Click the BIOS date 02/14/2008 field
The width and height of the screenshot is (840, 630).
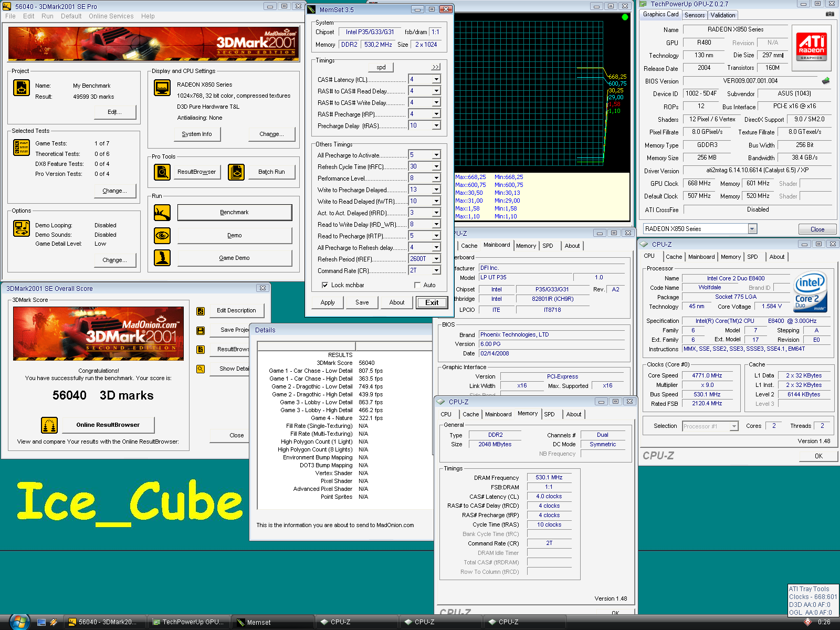[x=552, y=353]
